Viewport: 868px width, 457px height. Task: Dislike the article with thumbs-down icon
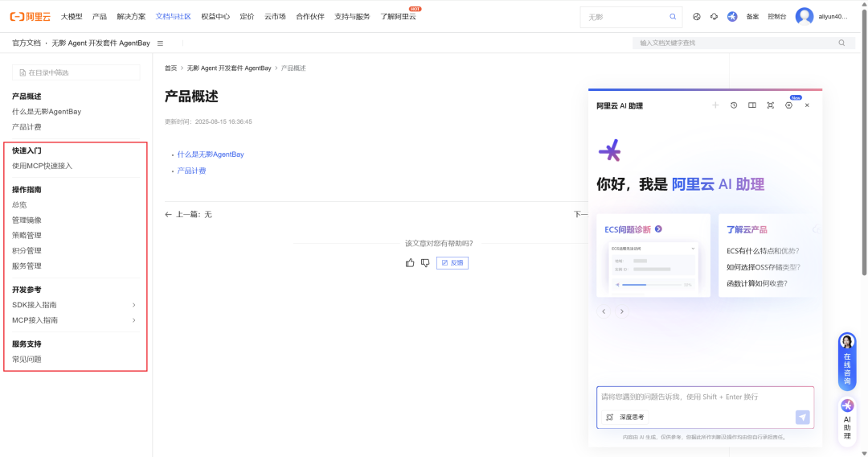[x=425, y=262]
